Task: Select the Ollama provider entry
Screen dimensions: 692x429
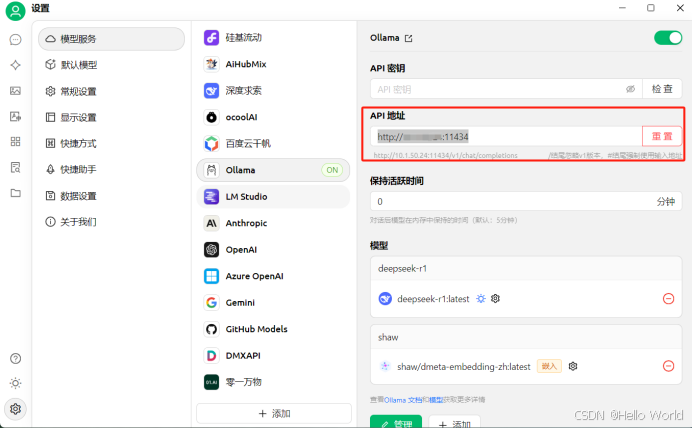Action: point(273,170)
